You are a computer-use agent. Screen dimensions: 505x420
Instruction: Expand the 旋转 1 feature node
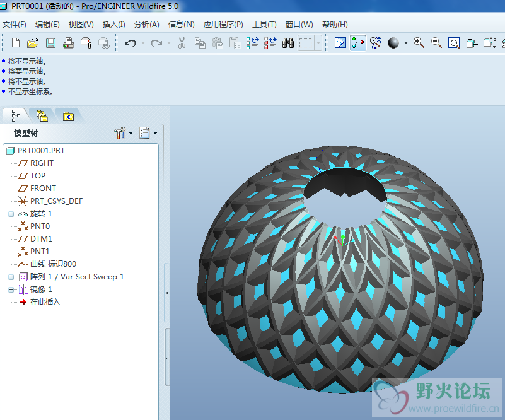11,214
